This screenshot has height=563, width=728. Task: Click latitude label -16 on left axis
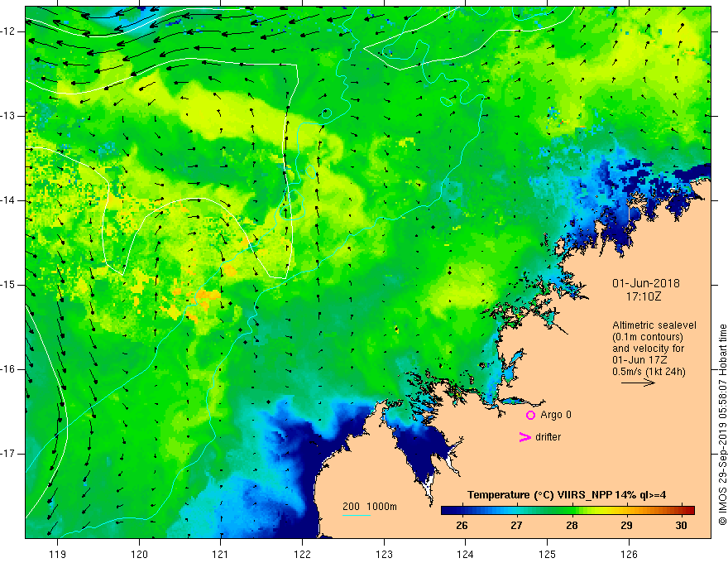(x=8, y=369)
